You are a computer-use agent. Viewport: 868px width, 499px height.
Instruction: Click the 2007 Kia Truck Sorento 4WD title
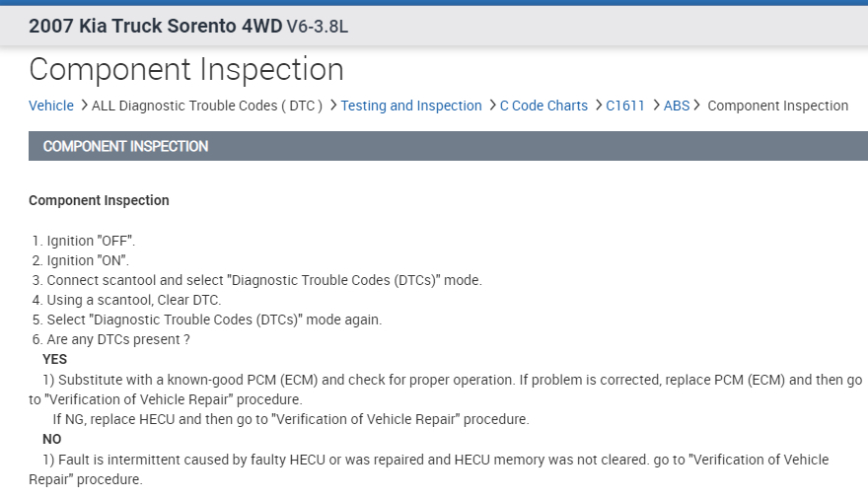[x=155, y=27]
